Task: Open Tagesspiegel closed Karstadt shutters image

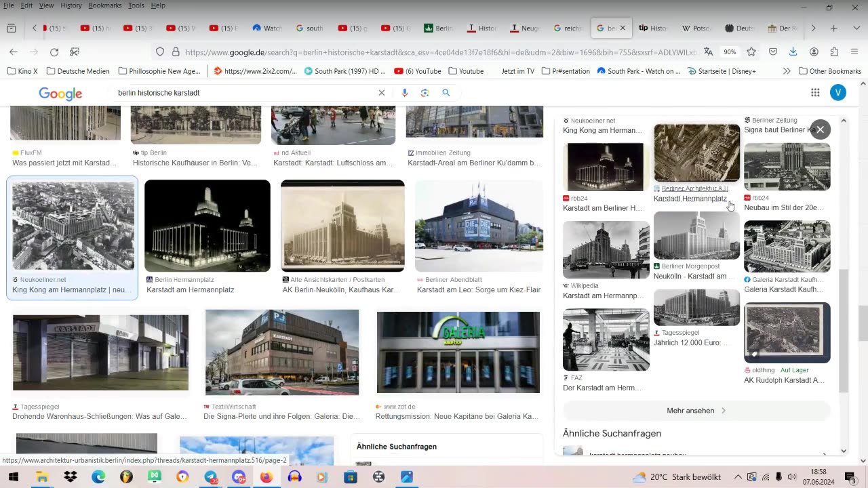Action: click(100, 352)
